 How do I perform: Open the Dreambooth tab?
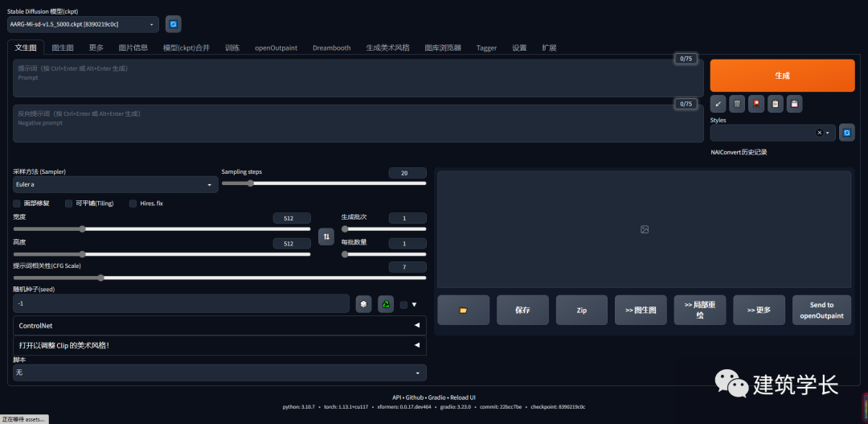pyautogui.click(x=331, y=48)
